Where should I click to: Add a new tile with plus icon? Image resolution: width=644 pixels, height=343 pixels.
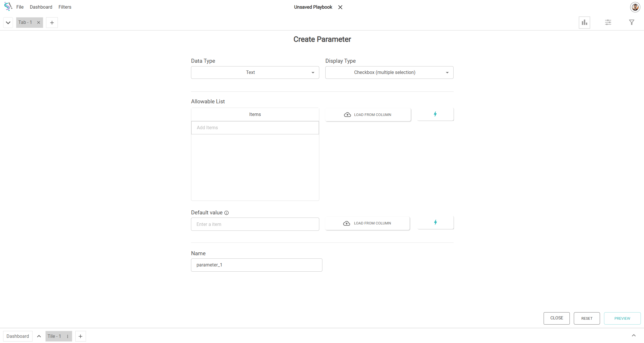pyautogui.click(x=81, y=336)
